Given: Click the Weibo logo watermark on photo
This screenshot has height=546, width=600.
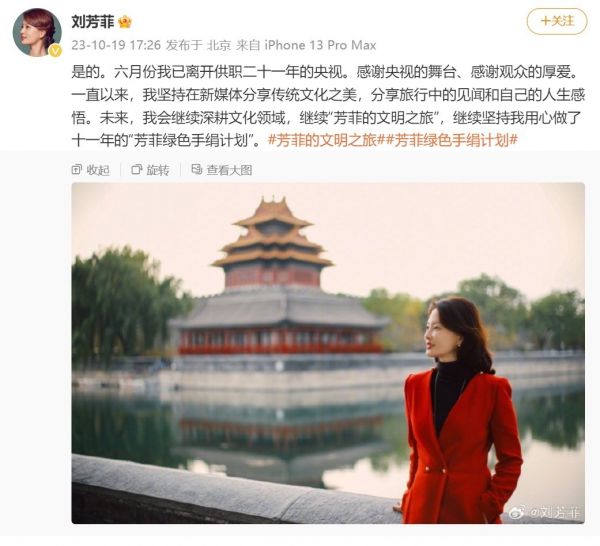Looking at the screenshot, I should [x=517, y=512].
